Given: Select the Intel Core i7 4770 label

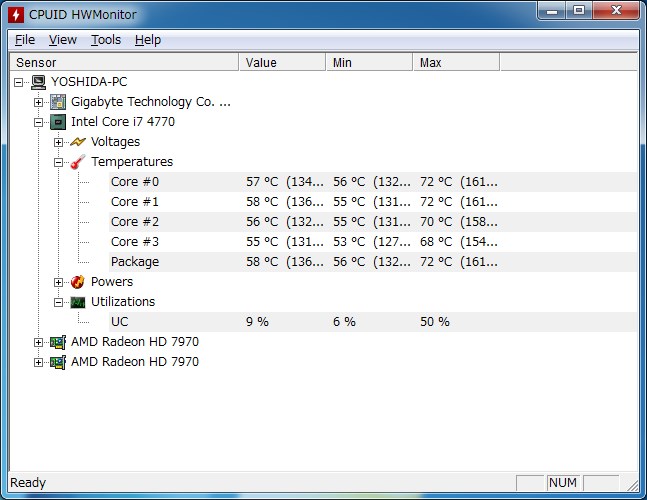Looking at the screenshot, I should [123, 122].
